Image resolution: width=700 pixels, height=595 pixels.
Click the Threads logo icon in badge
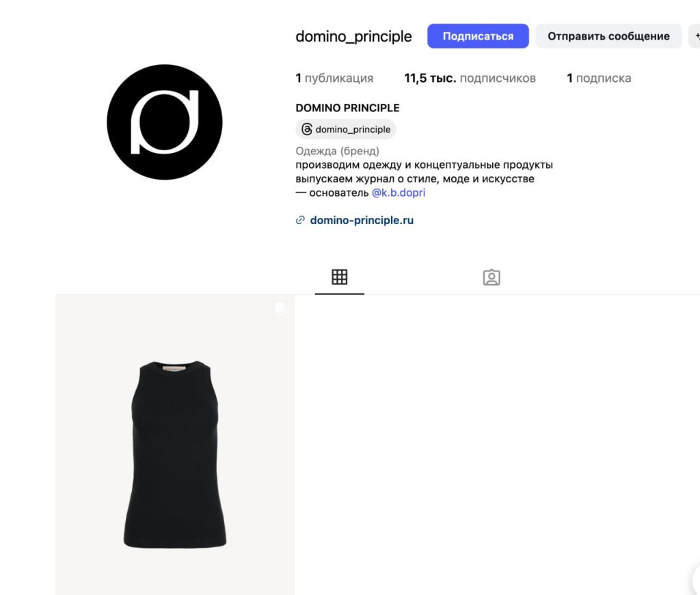[x=307, y=129]
